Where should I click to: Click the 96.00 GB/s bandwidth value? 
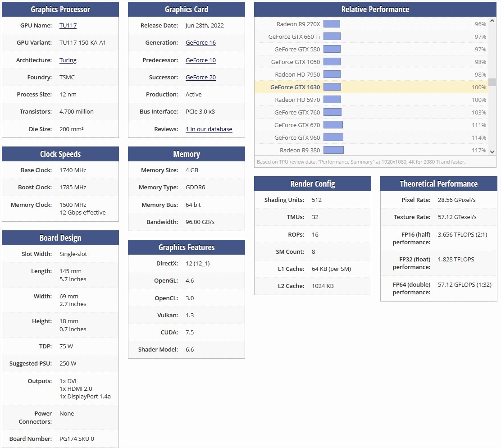(200, 222)
